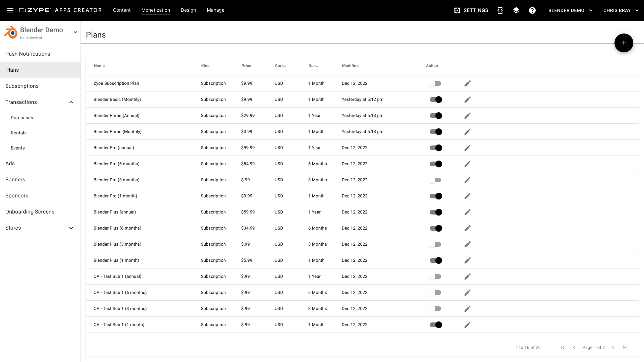The width and height of the screenshot is (644, 362).
Task: Click the device preview icon beside Settings
Action: coord(500,10)
